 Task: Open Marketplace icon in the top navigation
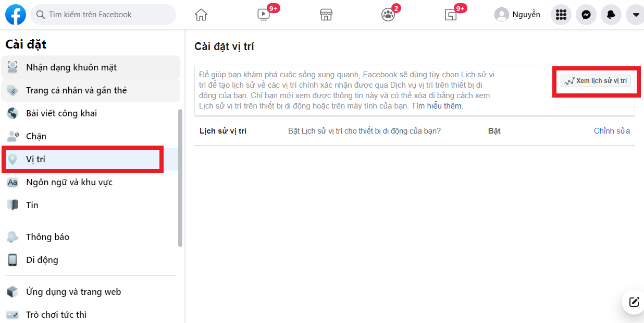(x=326, y=15)
